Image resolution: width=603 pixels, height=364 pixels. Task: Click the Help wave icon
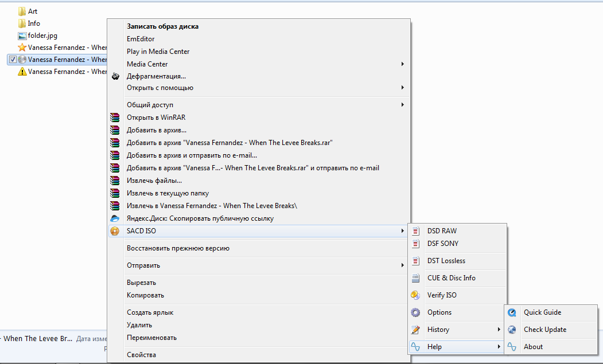pos(415,347)
